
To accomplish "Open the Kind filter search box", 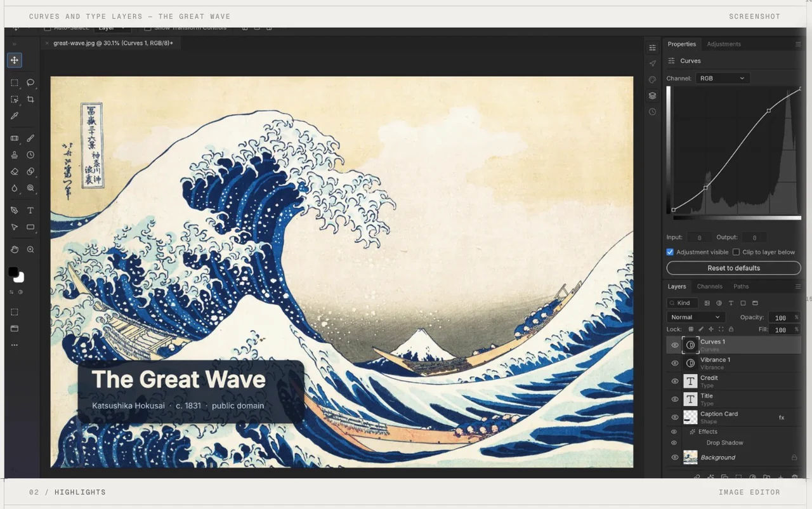I will 683,303.
